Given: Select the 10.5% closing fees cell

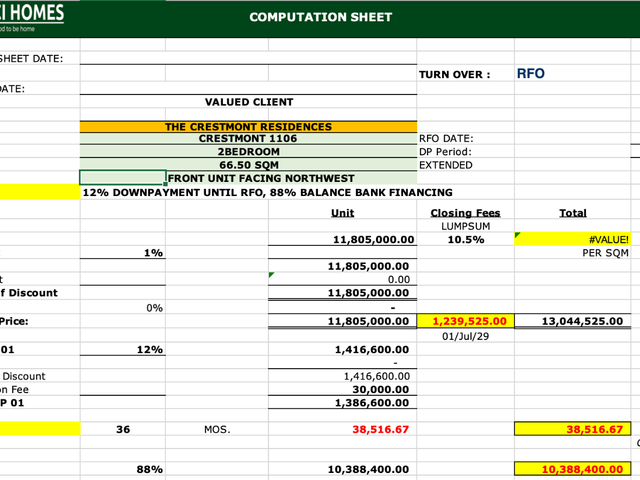Looking at the screenshot, I should pos(465,240).
